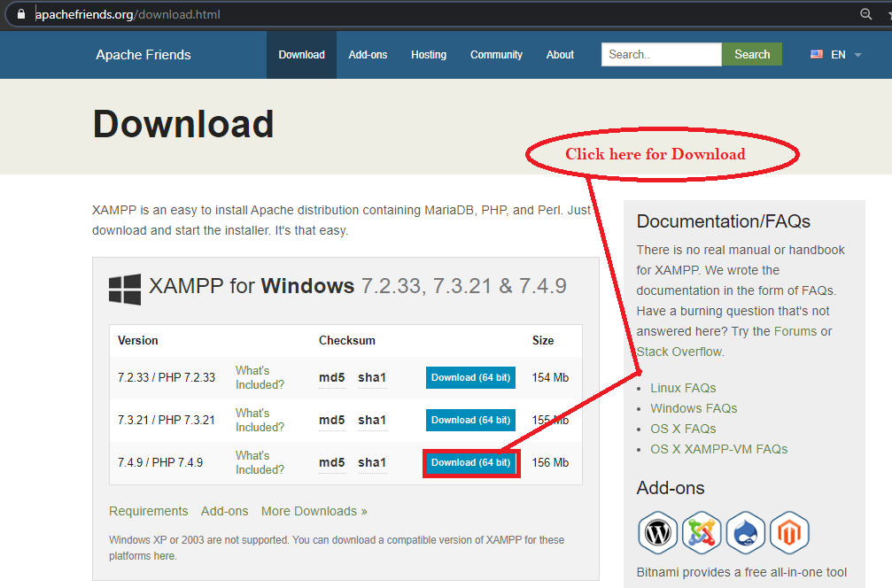Viewport: 892px width, 588px height.
Task: Open the Community navigation item
Action: 496,55
